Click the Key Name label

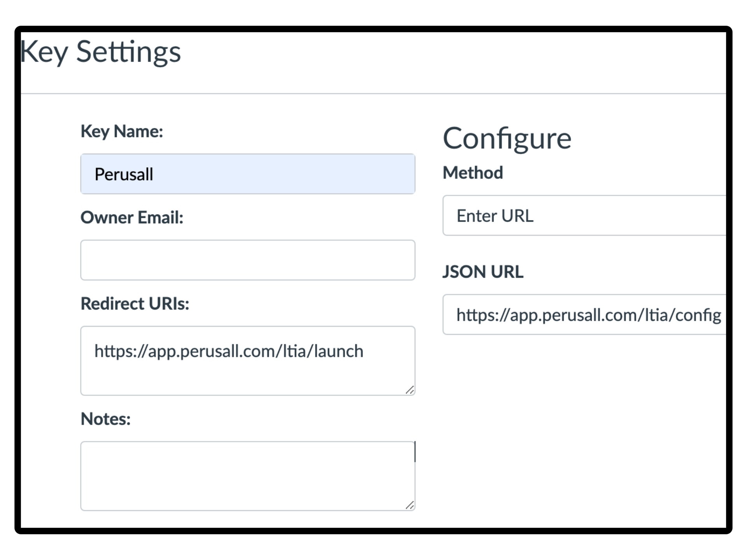pos(122,131)
